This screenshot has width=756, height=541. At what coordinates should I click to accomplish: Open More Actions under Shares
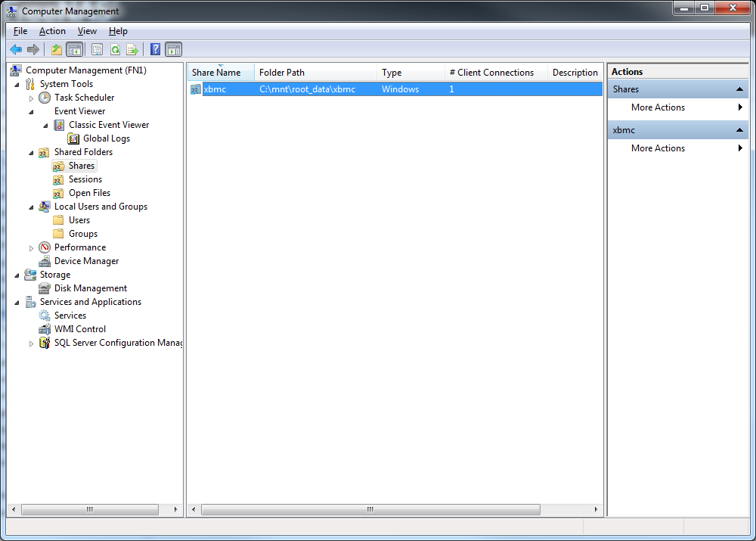(x=678, y=107)
